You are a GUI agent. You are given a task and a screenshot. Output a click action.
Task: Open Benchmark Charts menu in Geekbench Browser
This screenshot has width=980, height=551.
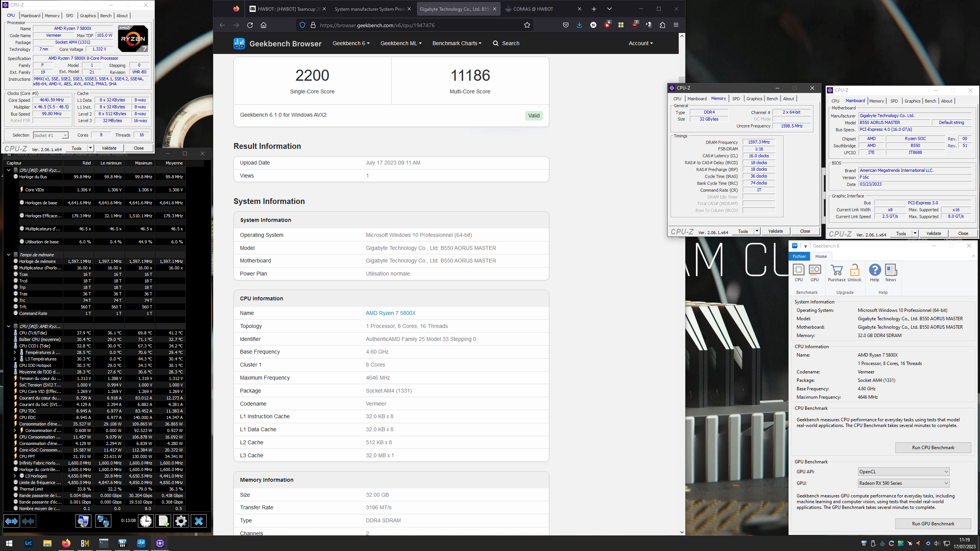click(457, 43)
